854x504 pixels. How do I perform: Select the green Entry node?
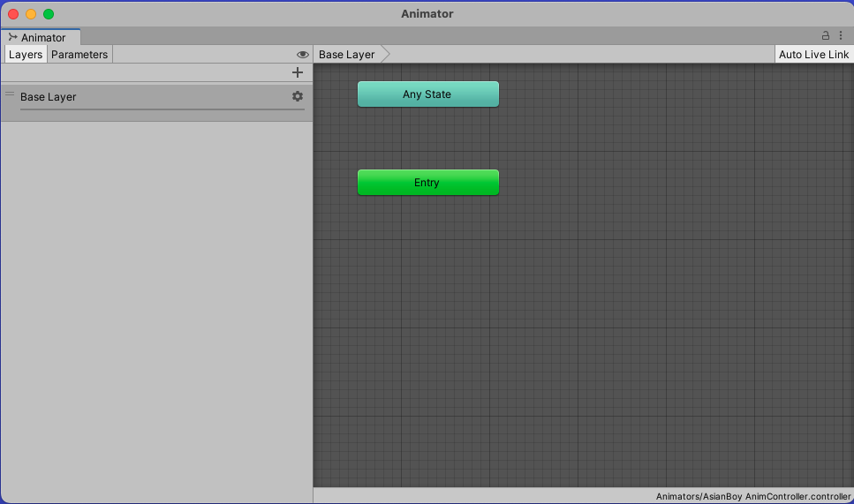coord(427,183)
